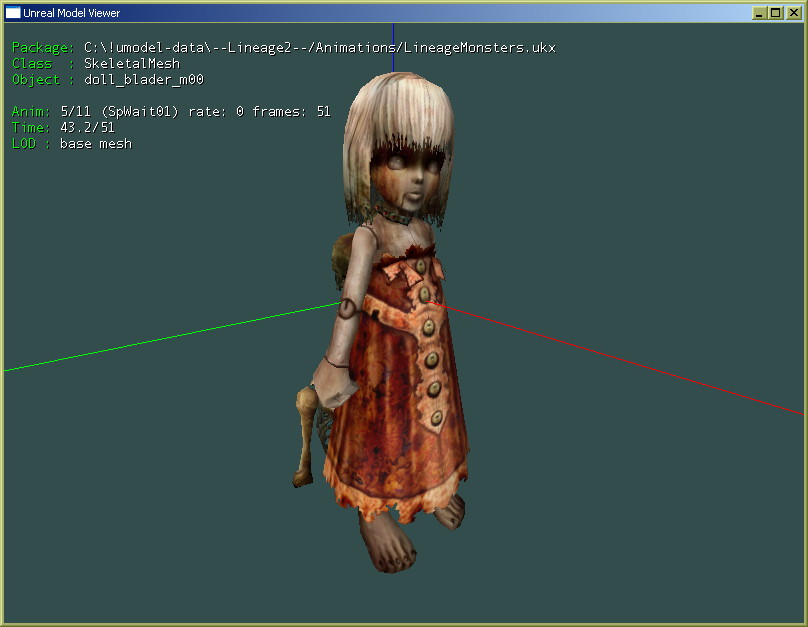Click the 'base mesh' LOD value
This screenshot has width=808, height=627.
pyautogui.click(x=96, y=144)
